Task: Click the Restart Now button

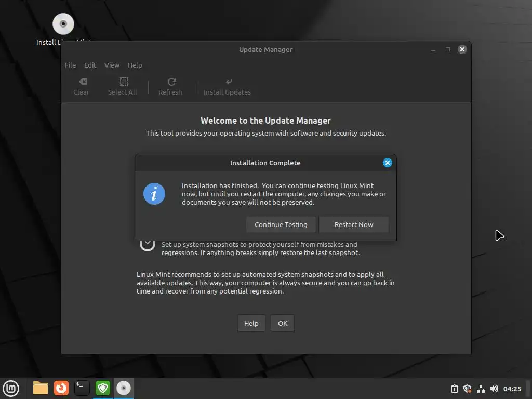Action: (354, 224)
